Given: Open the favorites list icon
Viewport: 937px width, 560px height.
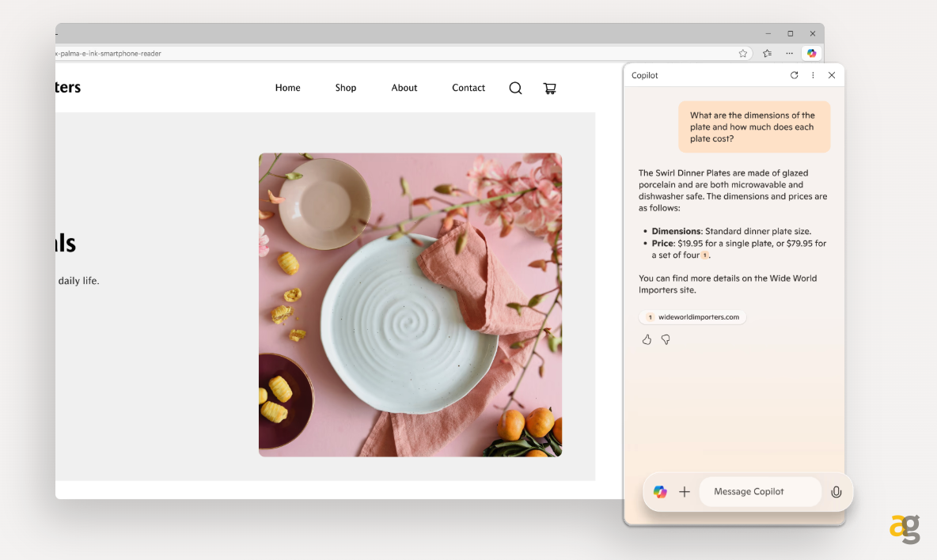Looking at the screenshot, I should (x=768, y=53).
